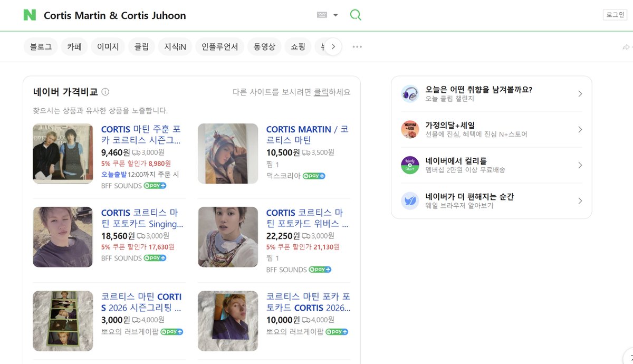Click the 클릭 link for other sites

(x=321, y=92)
